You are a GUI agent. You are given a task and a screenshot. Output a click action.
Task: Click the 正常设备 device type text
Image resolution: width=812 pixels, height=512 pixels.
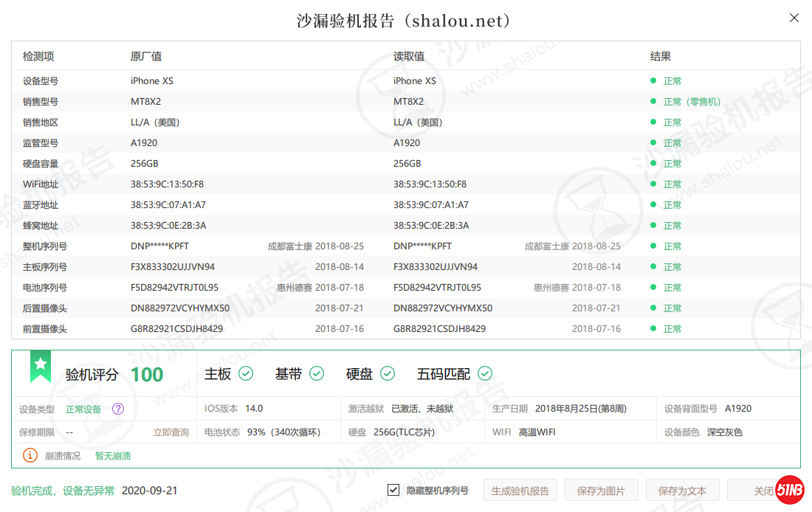(83, 409)
